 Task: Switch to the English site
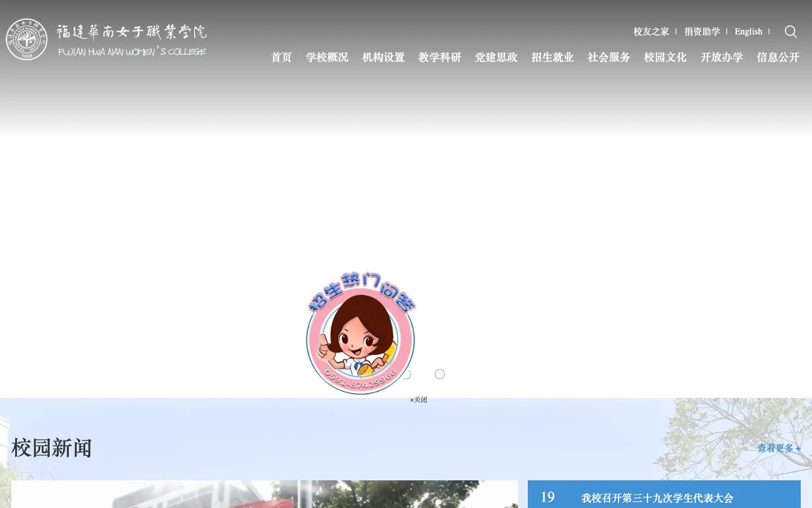coord(748,32)
